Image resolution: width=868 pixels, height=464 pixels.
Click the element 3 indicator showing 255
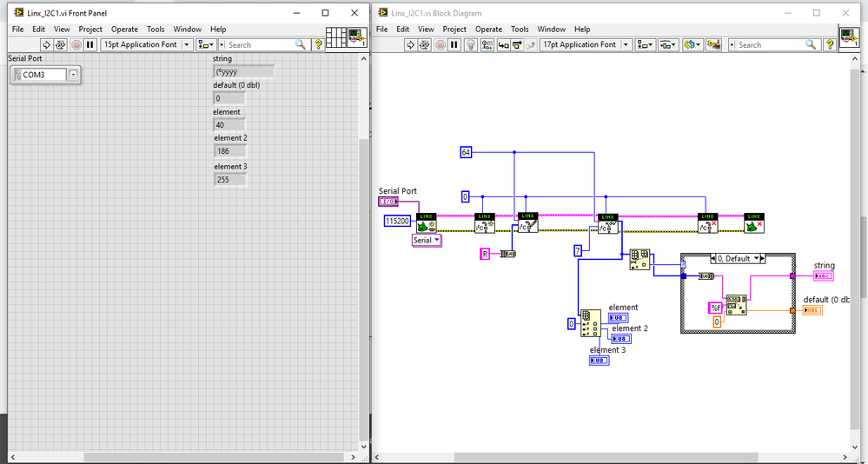(x=229, y=179)
